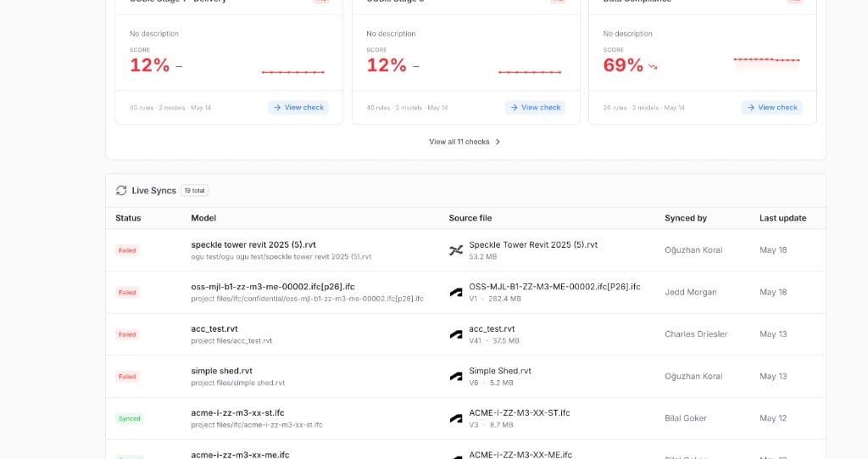Click source file ACME-I-ZZ-M3-XX-ME.ifc
The image size is (868, 459).
(x=520, y=455)
